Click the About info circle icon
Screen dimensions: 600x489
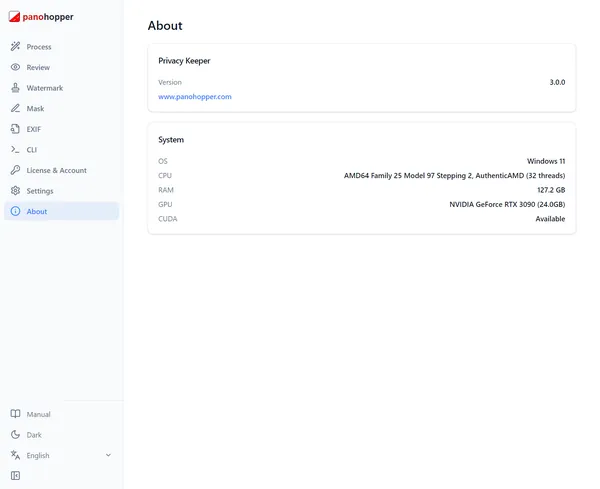(15, 211)
